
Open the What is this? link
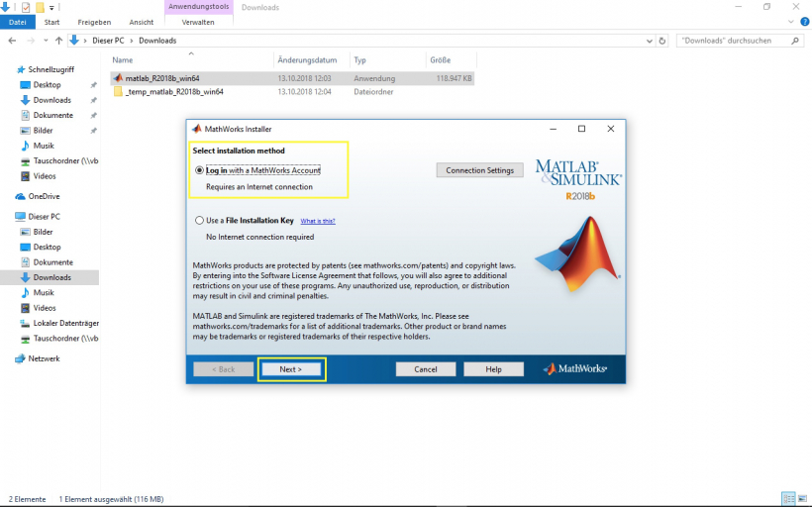coord(318,221)
